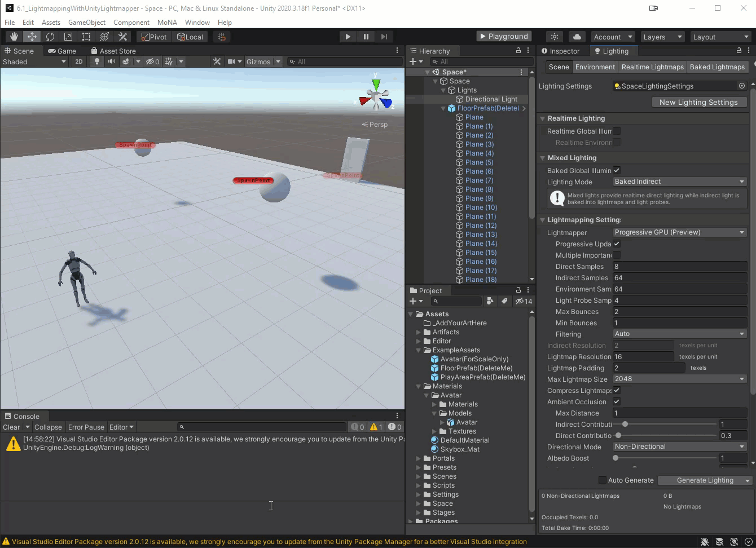Open Gizmos dropdown arrow
The height and width of the screenshot is (548, 756).
click(x=278, y=61)
